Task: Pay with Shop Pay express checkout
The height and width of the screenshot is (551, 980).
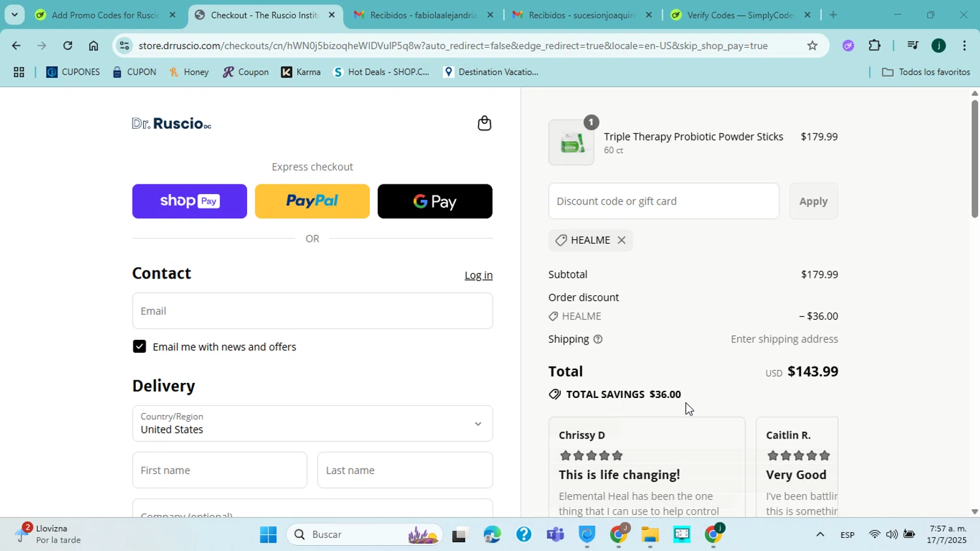Action: coord(189,201)
